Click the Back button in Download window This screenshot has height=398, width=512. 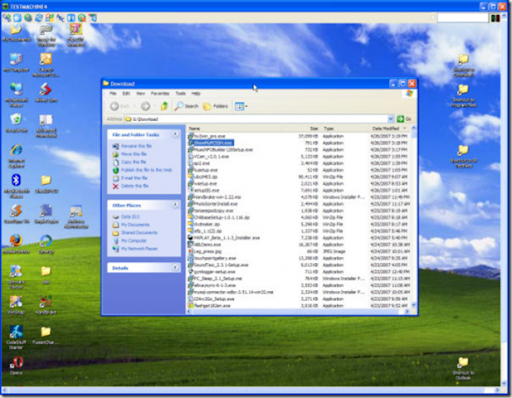coord(120,106)
